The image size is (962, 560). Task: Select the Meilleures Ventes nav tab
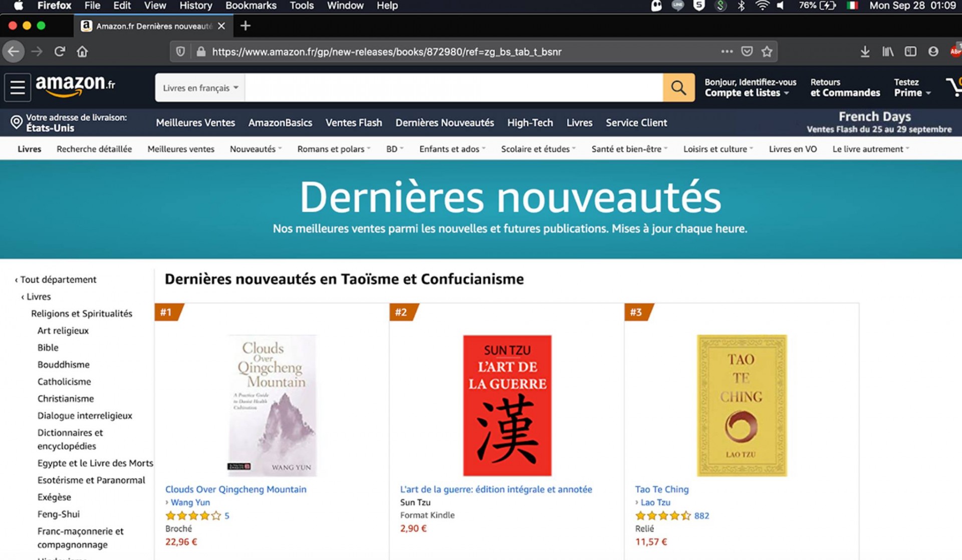coord(195,123)
